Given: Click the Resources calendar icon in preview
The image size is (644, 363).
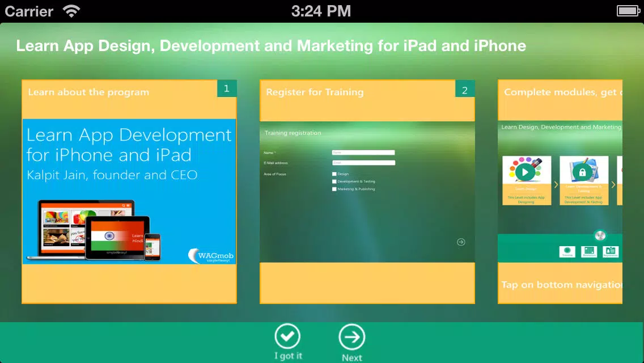Looking at the screenshot, I should coord(589,251).
